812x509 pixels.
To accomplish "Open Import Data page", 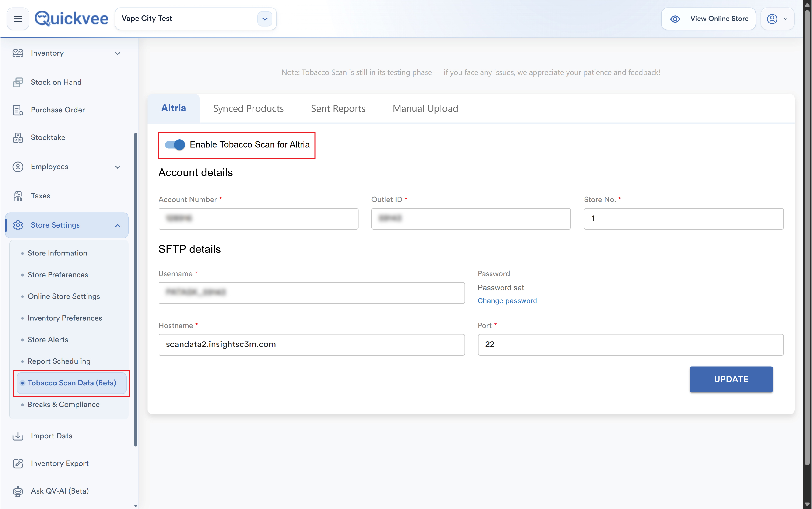I will click(x=52, y=436).
